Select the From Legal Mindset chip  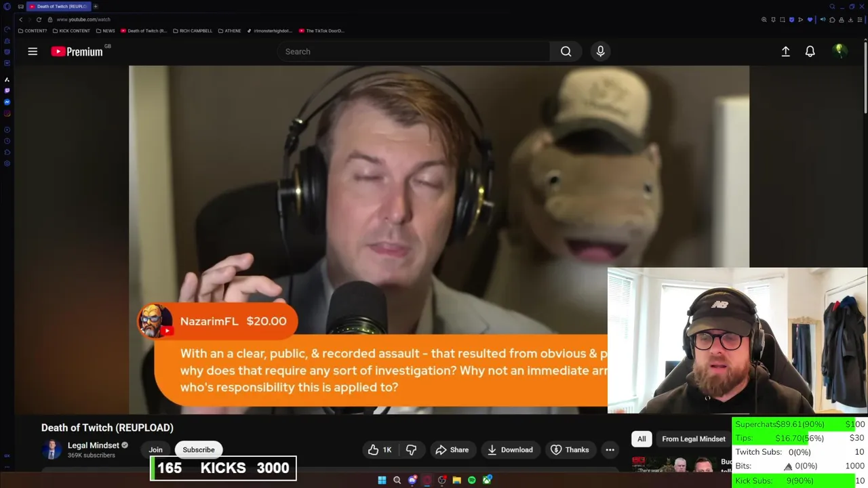(694, 439)
